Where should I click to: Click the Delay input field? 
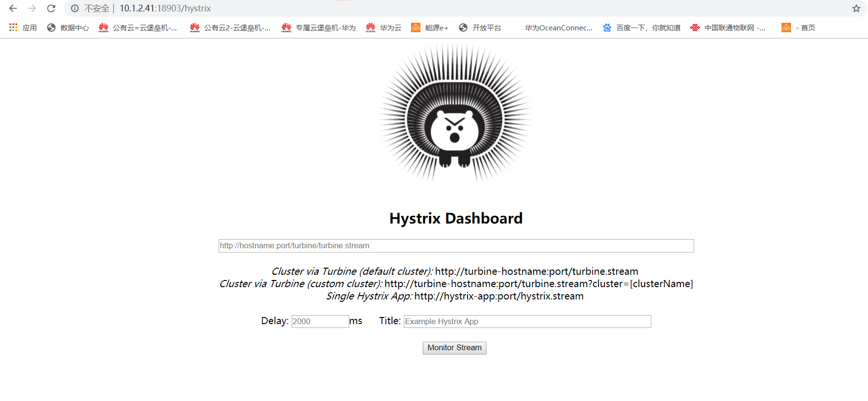point(320,321)
